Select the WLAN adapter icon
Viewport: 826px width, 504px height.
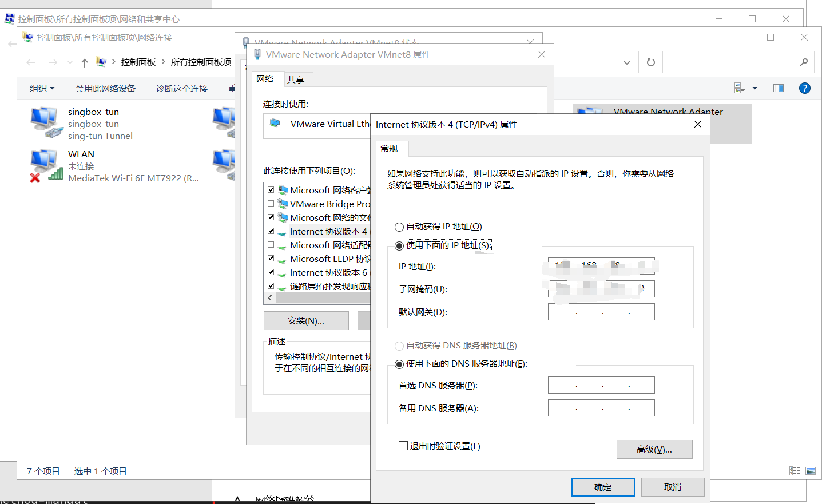click(x=46, y=165)
